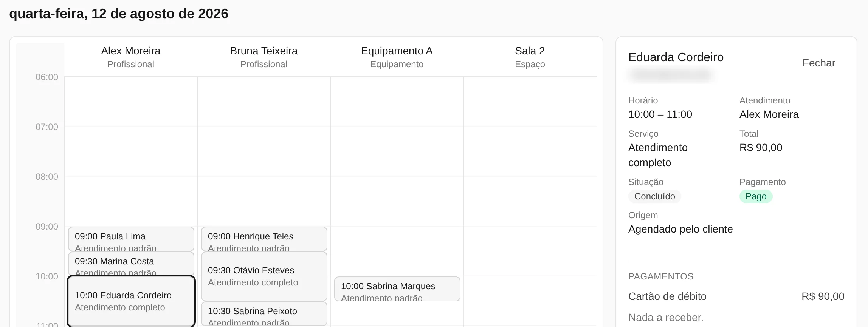
Task: Select the 09:30 Otávio Esteves appointment
Action: [x=264, y=276]
